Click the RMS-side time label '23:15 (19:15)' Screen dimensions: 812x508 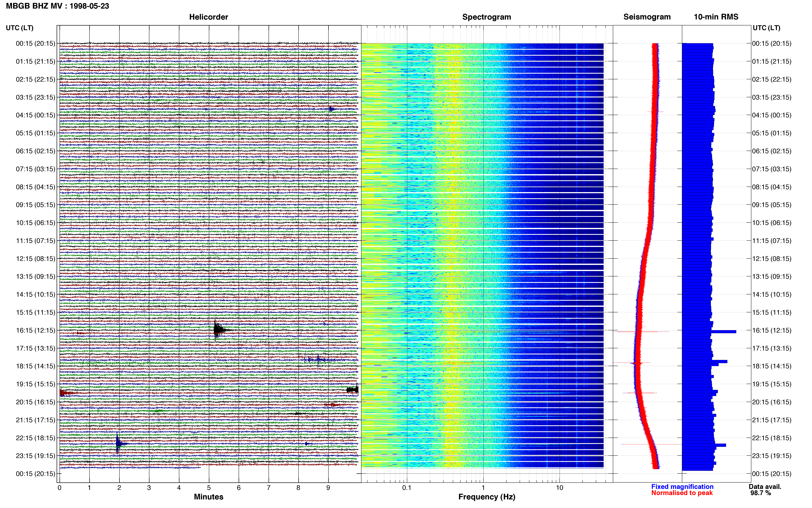click(x=772, y=456)
